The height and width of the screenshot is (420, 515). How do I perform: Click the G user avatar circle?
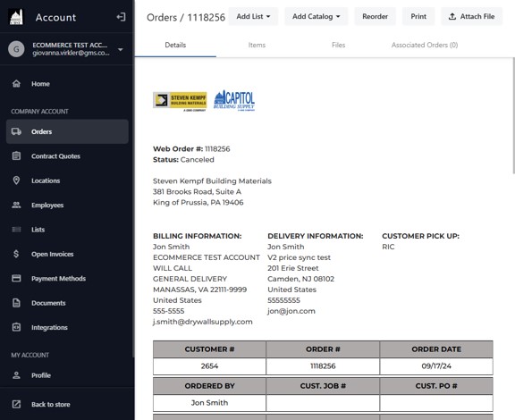(16, 49)
